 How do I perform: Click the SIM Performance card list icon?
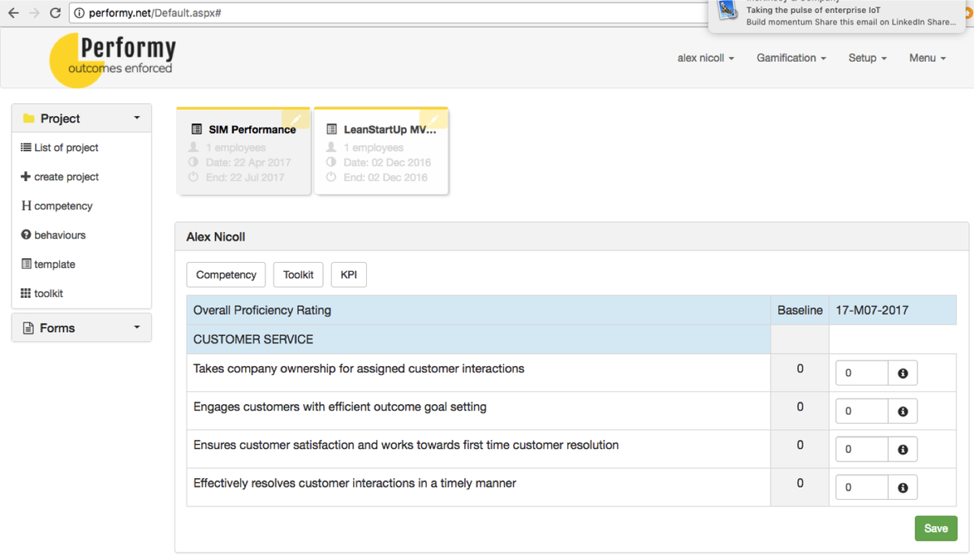point(196,129)
